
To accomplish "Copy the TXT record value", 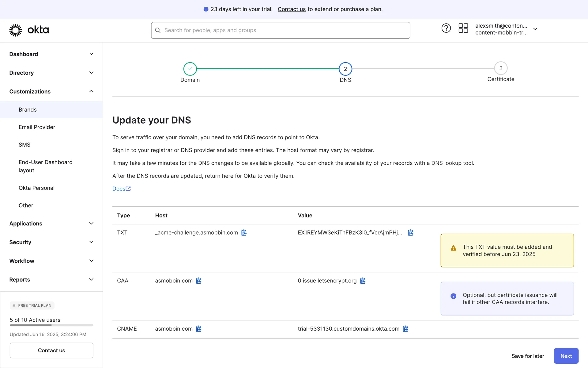I will click(x=410, y=233).
